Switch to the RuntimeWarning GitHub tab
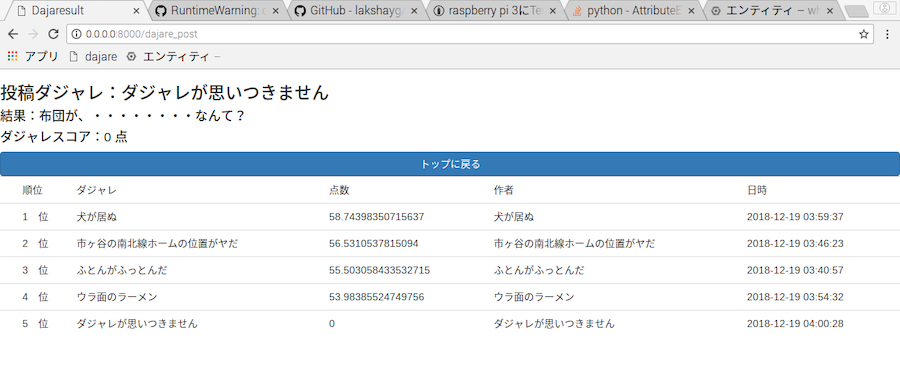The width and height of the screenshot is (900, 370). coord(218,10)
